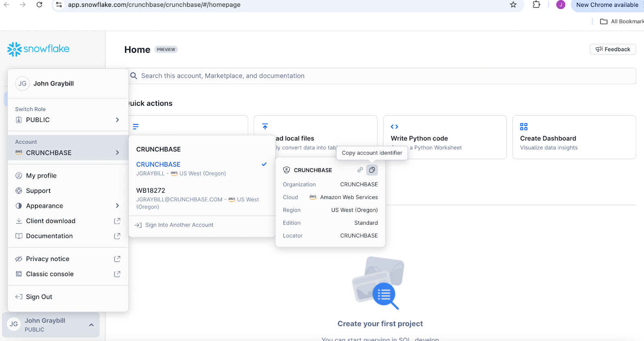The image size is (644, 341).
Task: Switch to the WB18272 account
Action: [x=202, y=198]
